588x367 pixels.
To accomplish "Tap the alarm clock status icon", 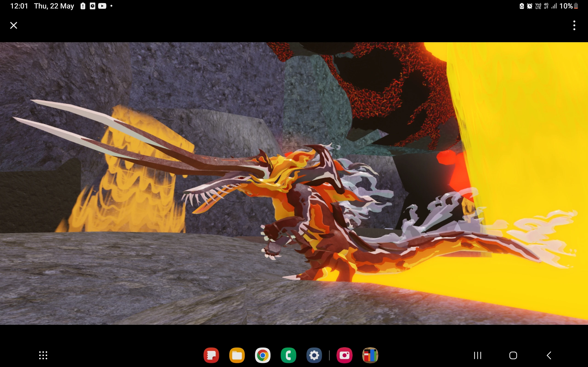I will tap(529, 6).
